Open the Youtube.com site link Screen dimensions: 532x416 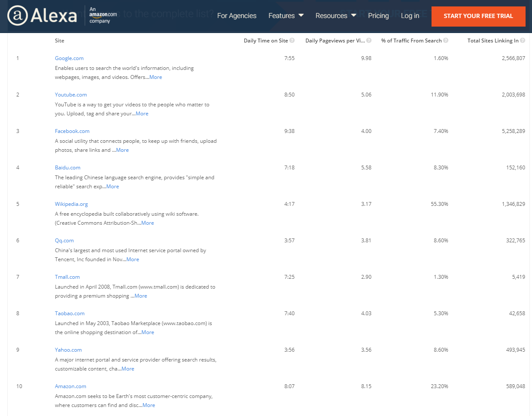(71, 95)
